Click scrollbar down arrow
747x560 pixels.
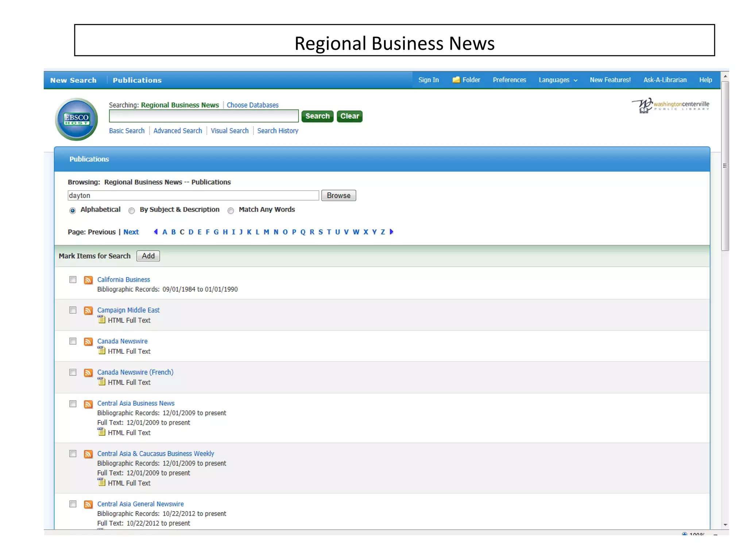(725, 525)
